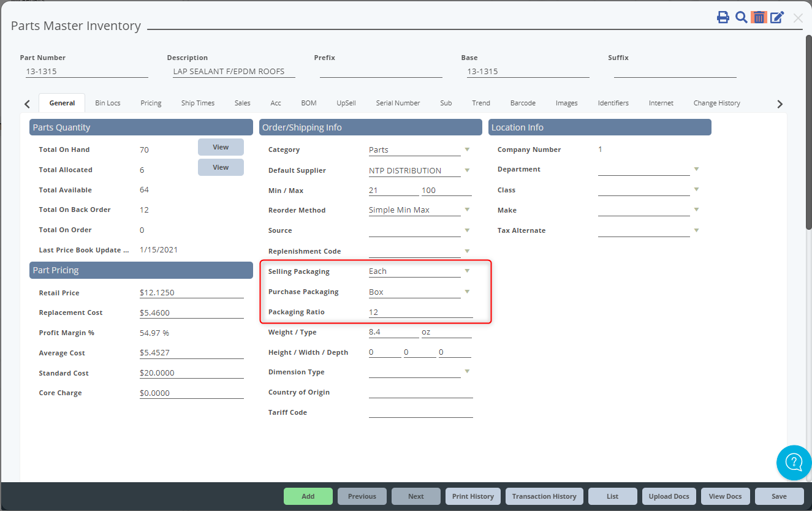Click the List button
This screenshot has width=812, height=511.
[x=613, y=496]
